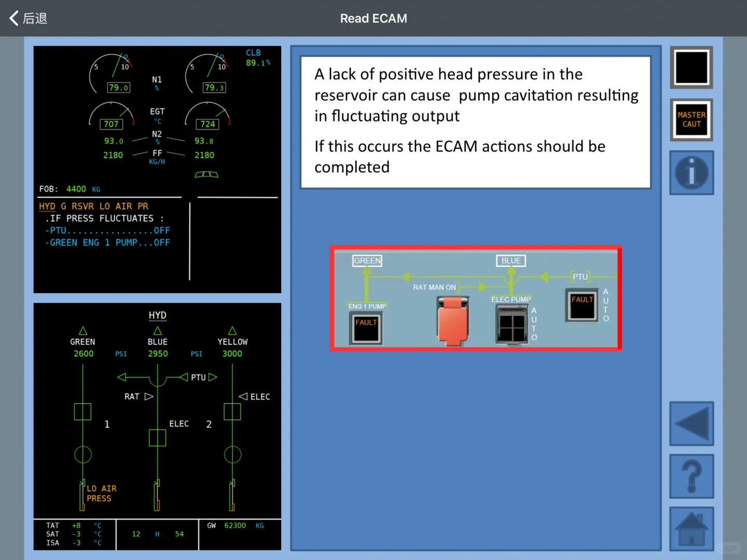Screen dimensions: 747x560
Task: Click the red guarded RAT MAN ON switch
Action: (x=453, y=320)
